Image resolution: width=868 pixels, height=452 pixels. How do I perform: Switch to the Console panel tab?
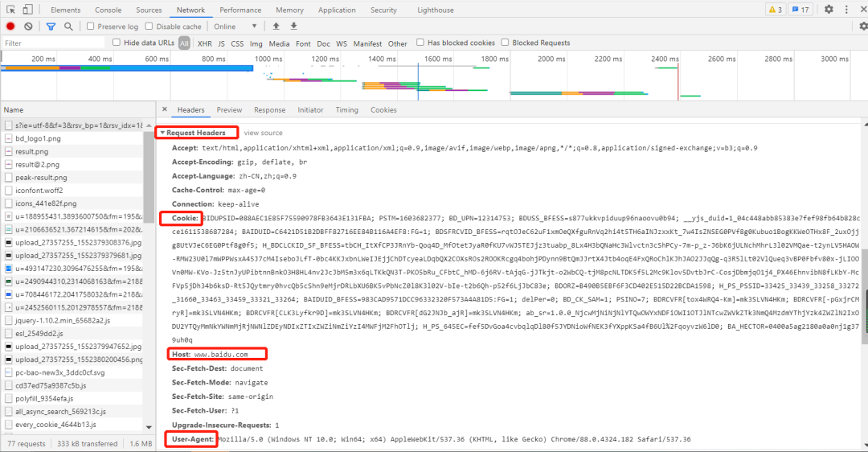[x=108, y=10]
